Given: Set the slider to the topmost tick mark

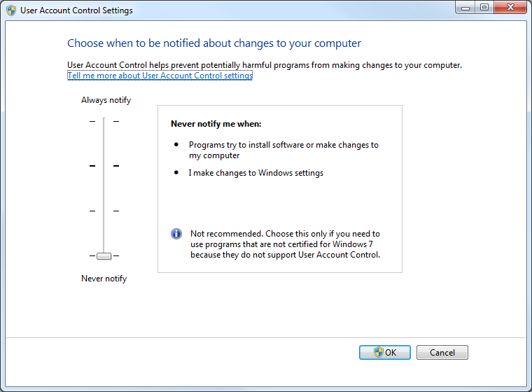Looking at the screenshot, I should click(x=104, y=121).
